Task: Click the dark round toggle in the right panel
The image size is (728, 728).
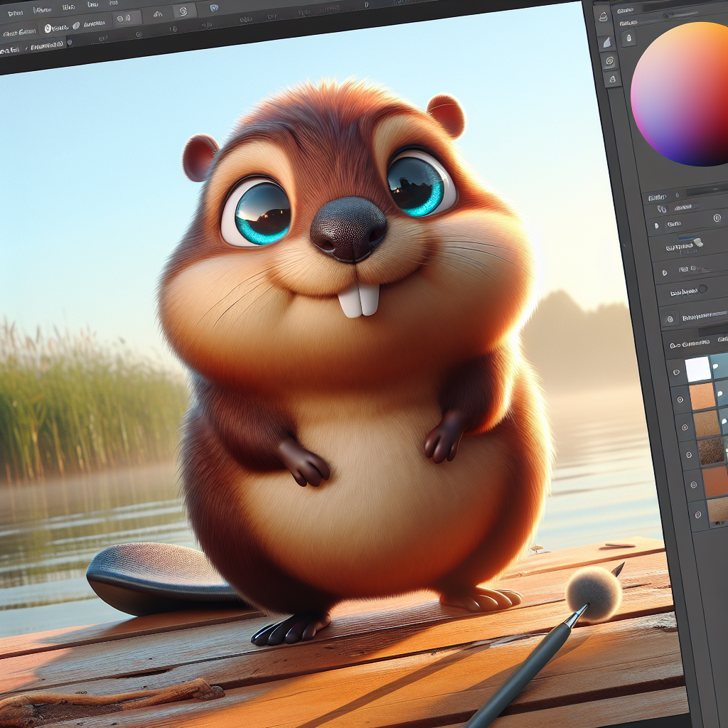Action: click(703, 289)
